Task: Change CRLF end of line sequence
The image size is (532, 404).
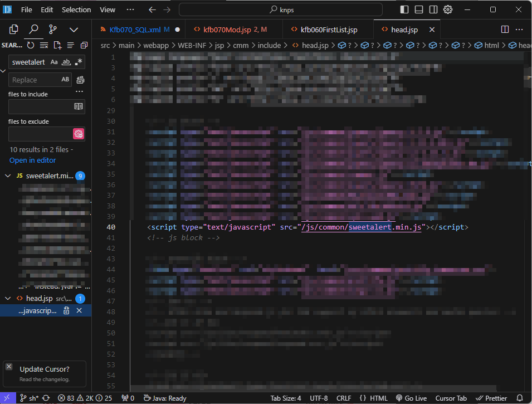Action: coord(344,398)
